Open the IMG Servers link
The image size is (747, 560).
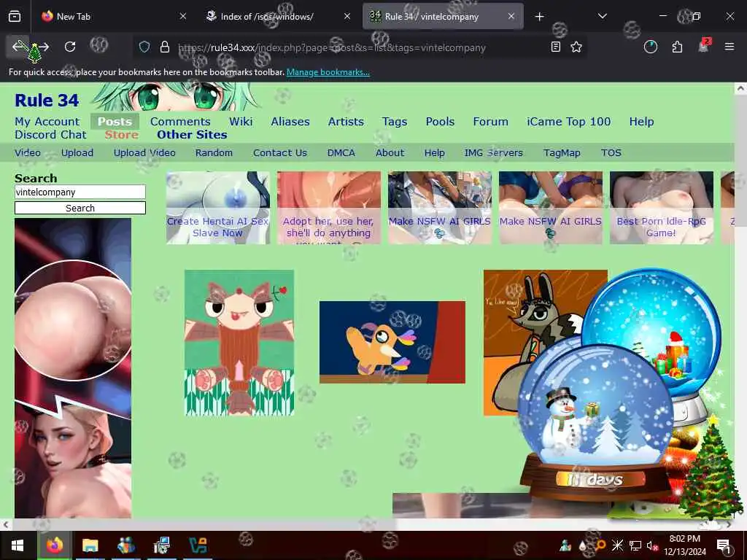click(494, 153)
